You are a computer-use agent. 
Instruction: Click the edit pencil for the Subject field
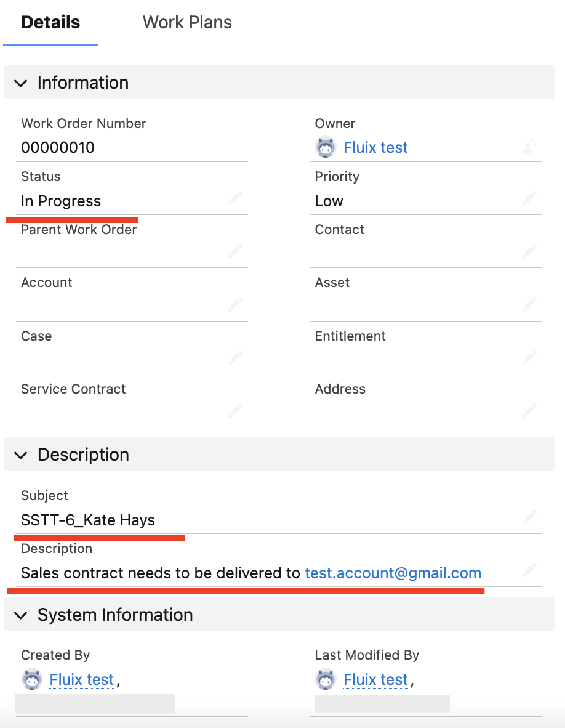(529, 517)
